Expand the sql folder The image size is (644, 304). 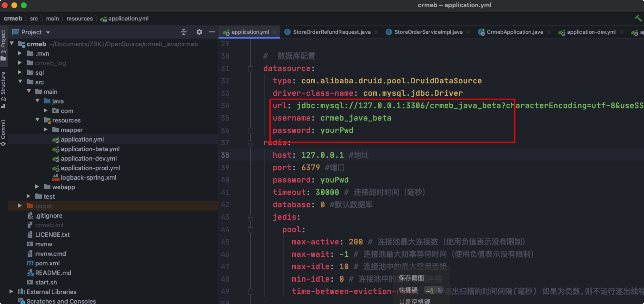tap(20, 72)
